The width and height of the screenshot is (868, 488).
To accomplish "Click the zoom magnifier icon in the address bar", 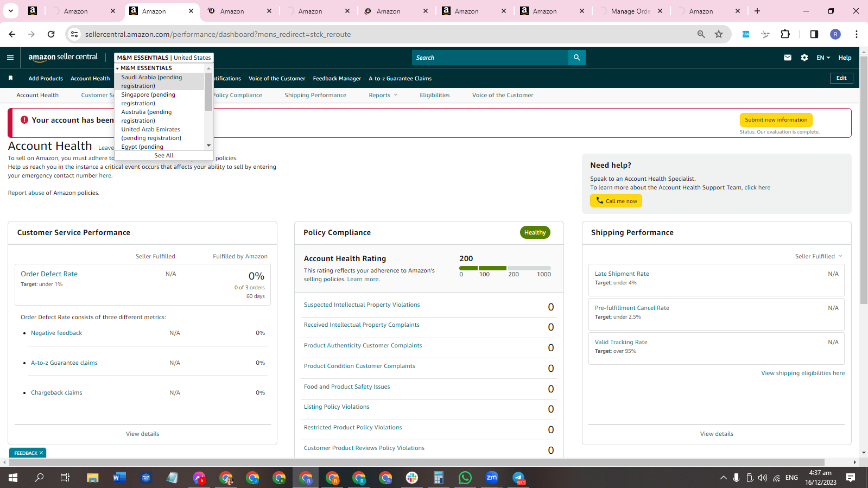I will point(701,34).
